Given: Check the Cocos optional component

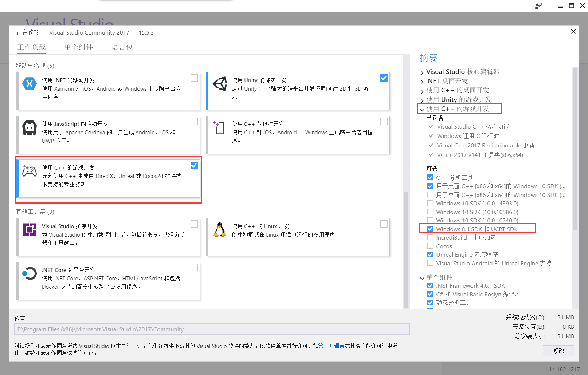Looking at the screenshot, I should (x=430, y=246).
